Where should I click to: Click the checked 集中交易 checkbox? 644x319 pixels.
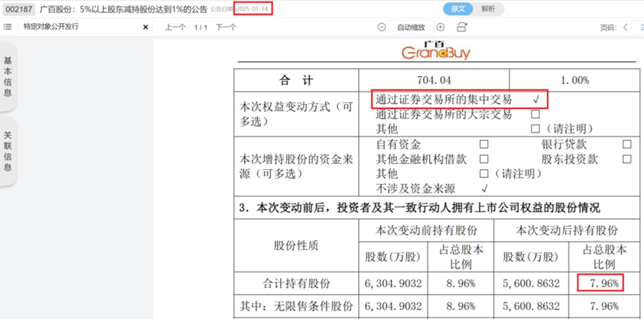click(x=535, y=99)
